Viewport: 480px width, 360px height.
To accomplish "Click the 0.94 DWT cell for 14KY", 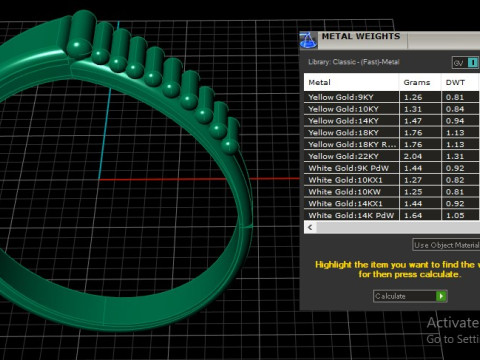I will click(460, 121).
